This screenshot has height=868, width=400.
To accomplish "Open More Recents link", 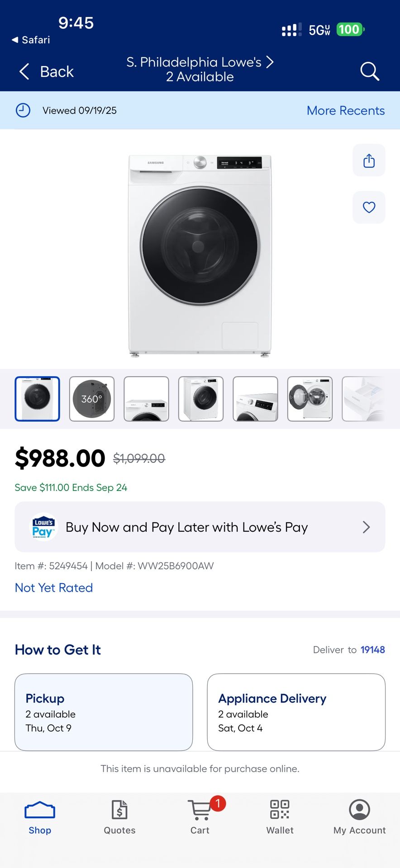I will coord(346,110).
